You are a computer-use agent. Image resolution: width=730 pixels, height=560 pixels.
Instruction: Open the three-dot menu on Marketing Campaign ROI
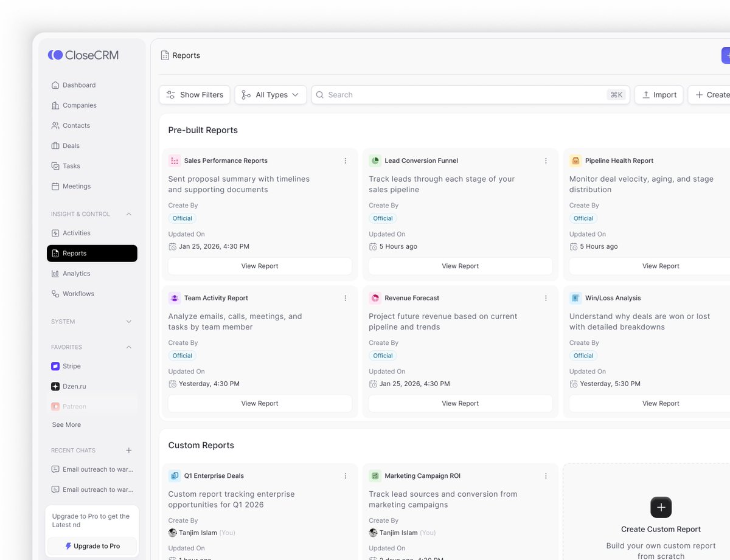click(546, 476)
